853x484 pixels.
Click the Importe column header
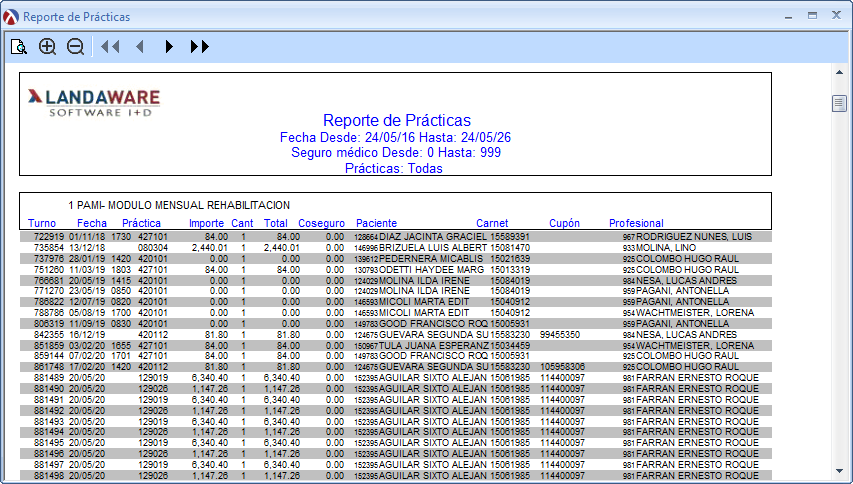tap(206, 223)
